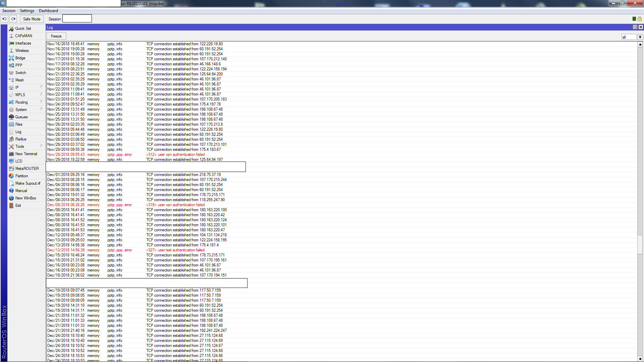Launch New Terminal from the sidebar

point(26,154)
